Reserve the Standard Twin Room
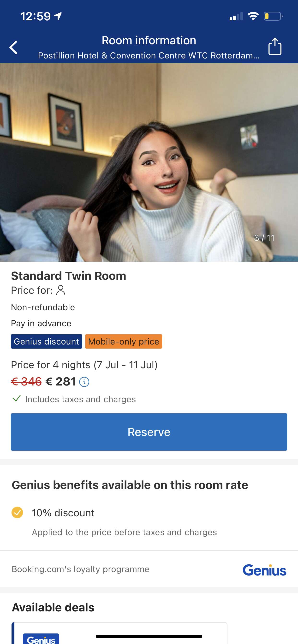 pos(149,432)
